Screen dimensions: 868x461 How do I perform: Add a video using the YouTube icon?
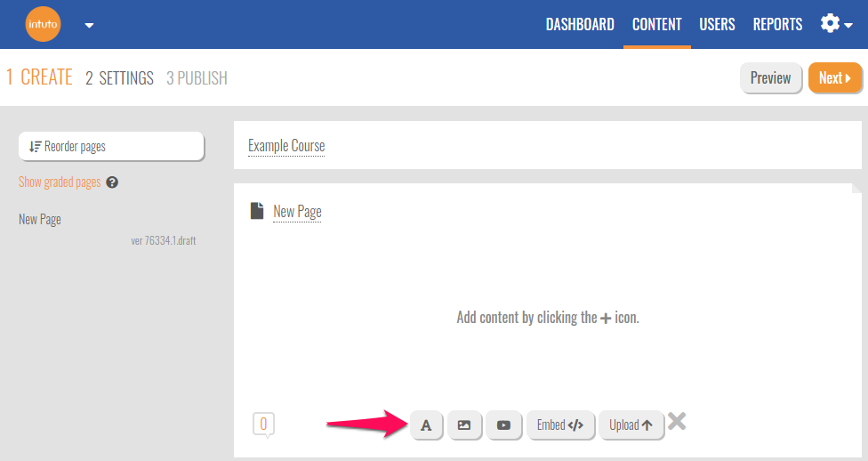coord(503,425)
